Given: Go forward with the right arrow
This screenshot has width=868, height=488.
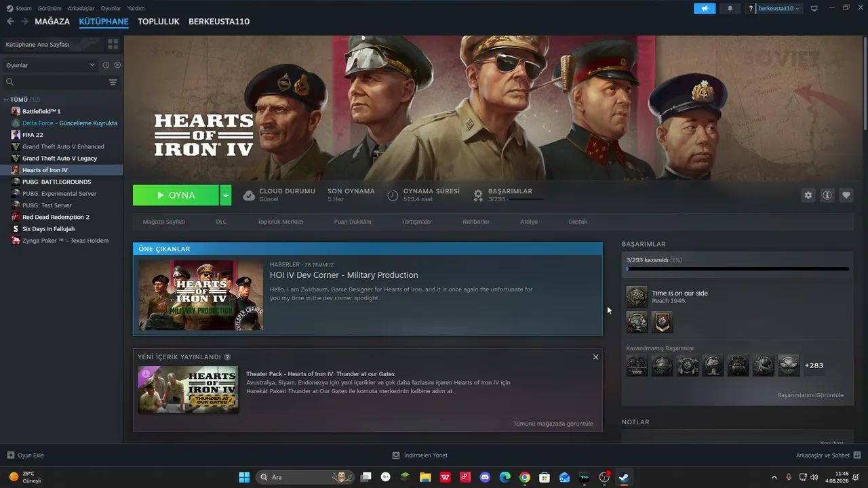Looking at the screenshot, I should (x=24, y=22).
